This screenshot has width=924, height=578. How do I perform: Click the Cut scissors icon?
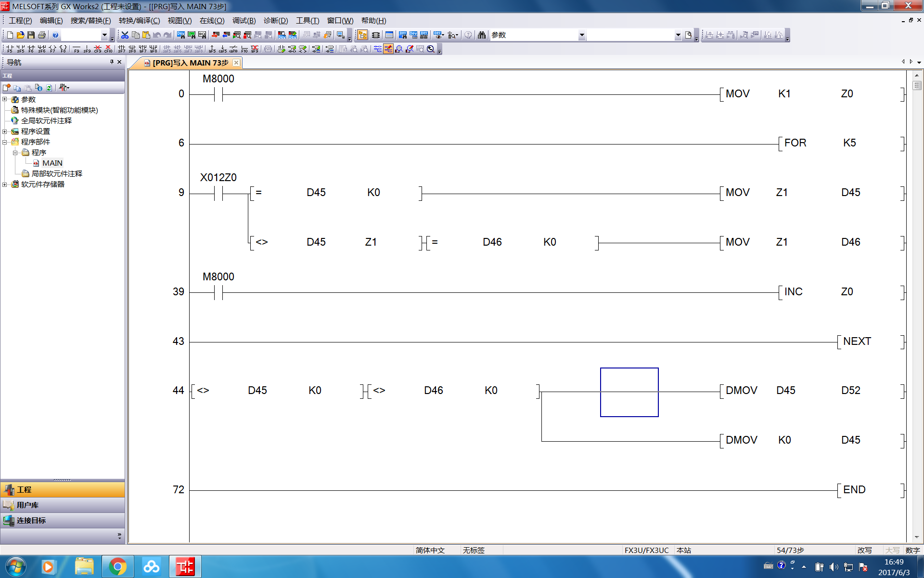click(x=125, y=35)
